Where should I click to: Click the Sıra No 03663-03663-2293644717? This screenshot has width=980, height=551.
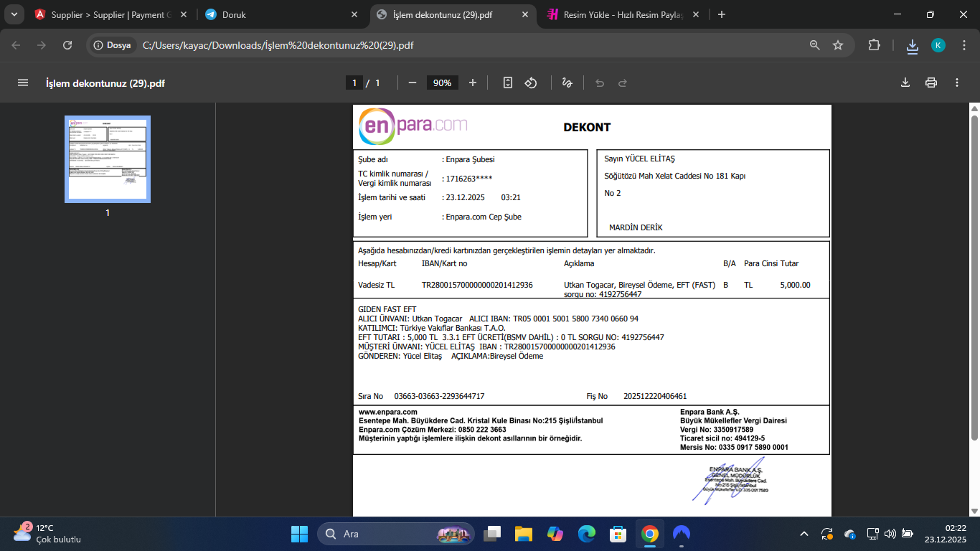(x=439, y=396)
